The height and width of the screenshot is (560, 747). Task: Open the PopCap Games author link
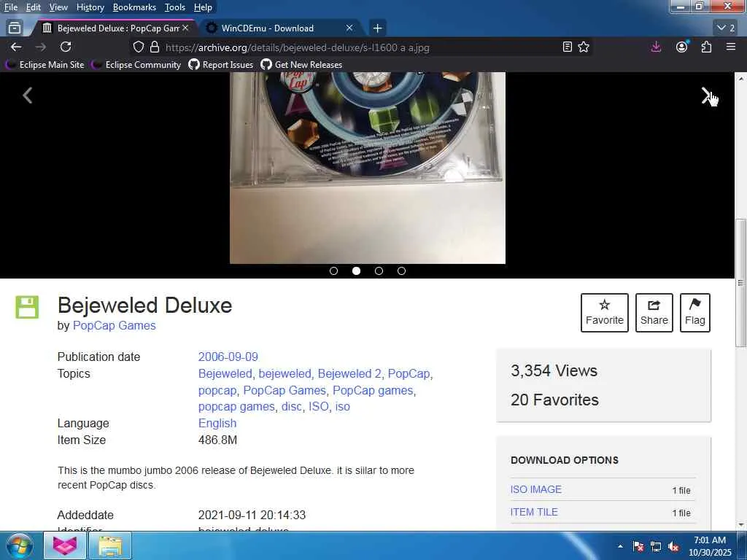[115, 326]
